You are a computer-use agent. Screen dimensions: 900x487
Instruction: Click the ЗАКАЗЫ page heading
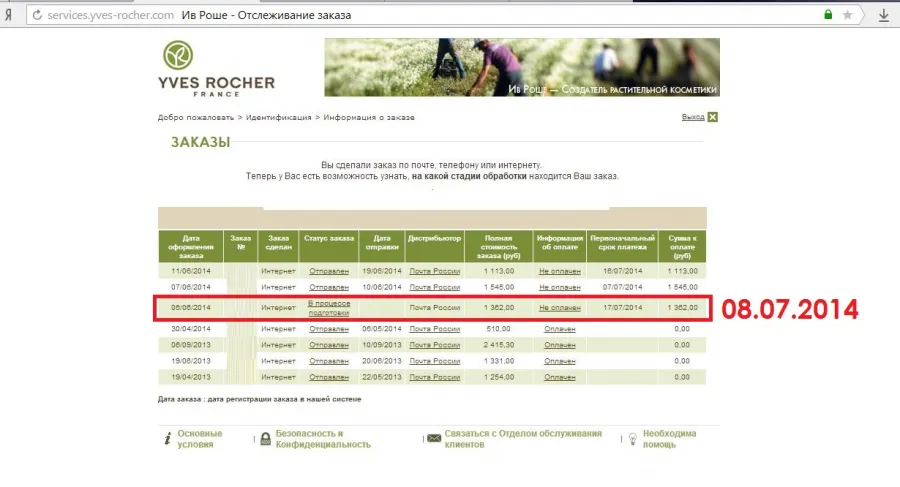pos(200,142)
